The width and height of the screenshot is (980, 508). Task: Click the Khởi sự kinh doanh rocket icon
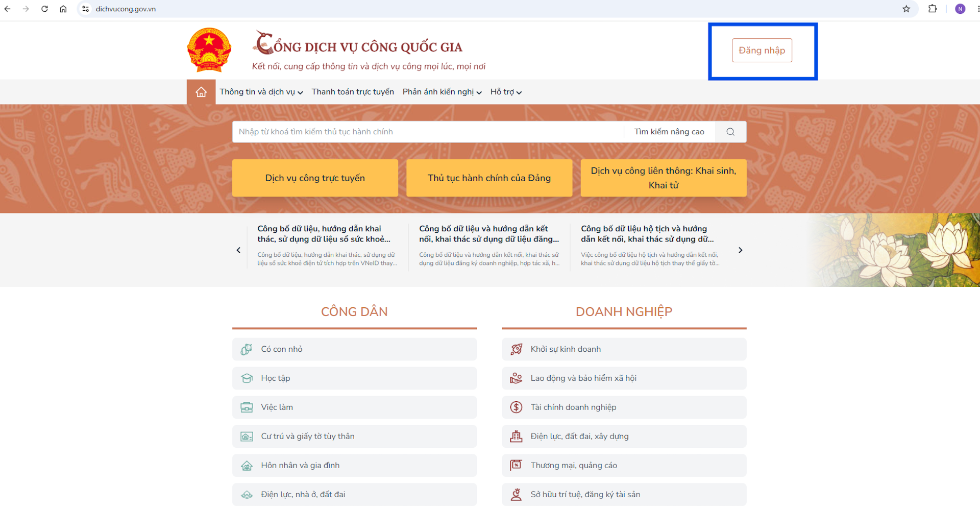pyautogui.click(x=516, y=349)
